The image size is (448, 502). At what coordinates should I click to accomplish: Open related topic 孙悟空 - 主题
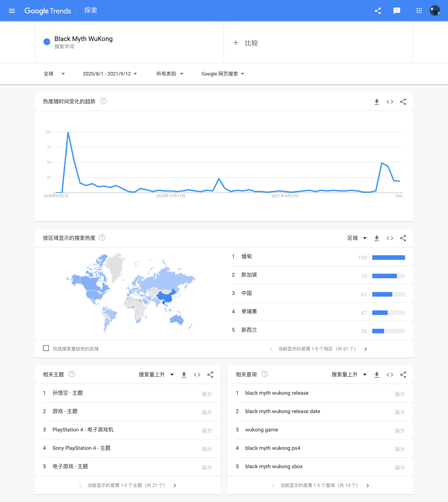68,393
